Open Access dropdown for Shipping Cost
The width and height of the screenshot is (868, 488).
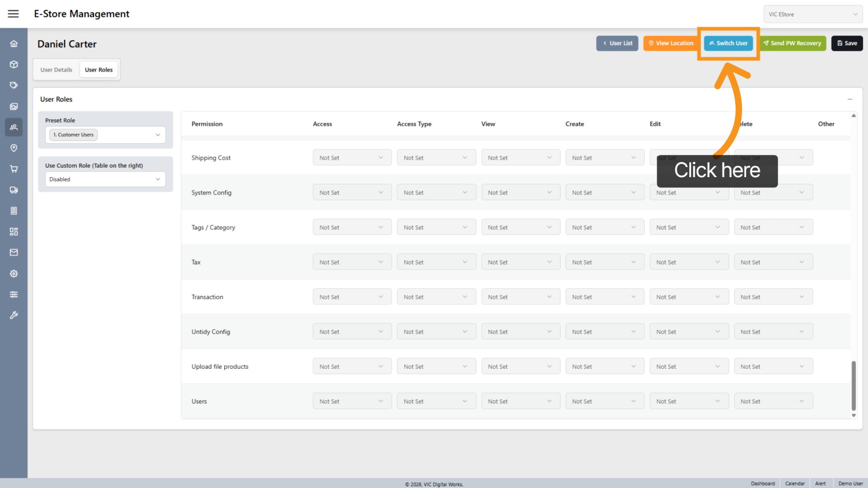pos(351,158)
